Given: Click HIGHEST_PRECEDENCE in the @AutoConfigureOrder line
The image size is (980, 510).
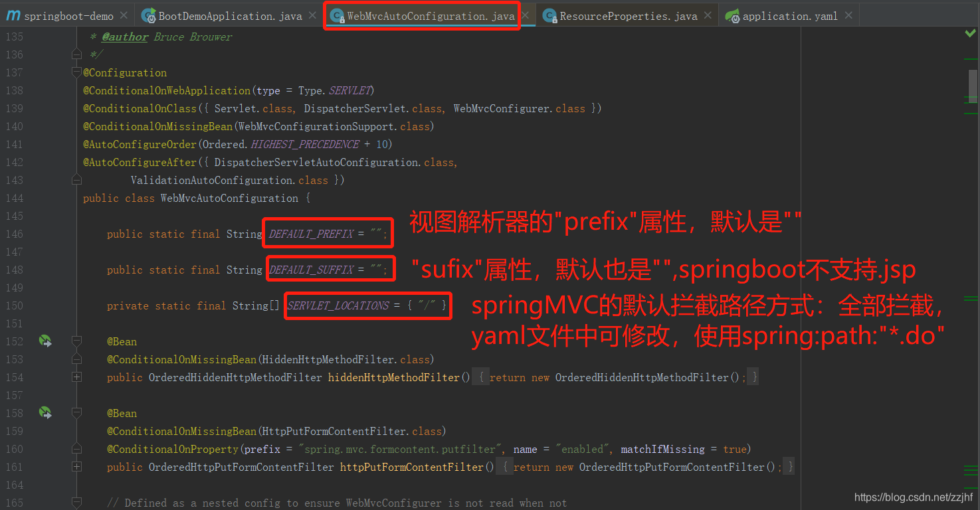Looking at the screenshot, I should coord(305,144).
